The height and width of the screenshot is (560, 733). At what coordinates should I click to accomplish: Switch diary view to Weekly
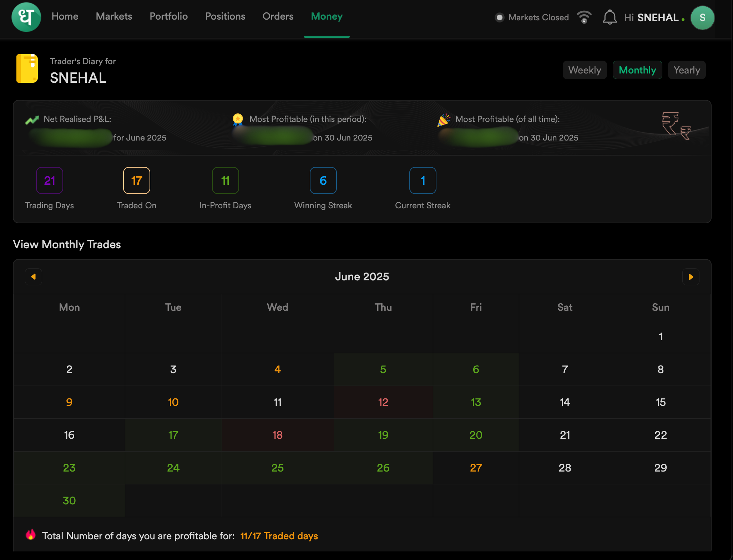click(585, 70)
